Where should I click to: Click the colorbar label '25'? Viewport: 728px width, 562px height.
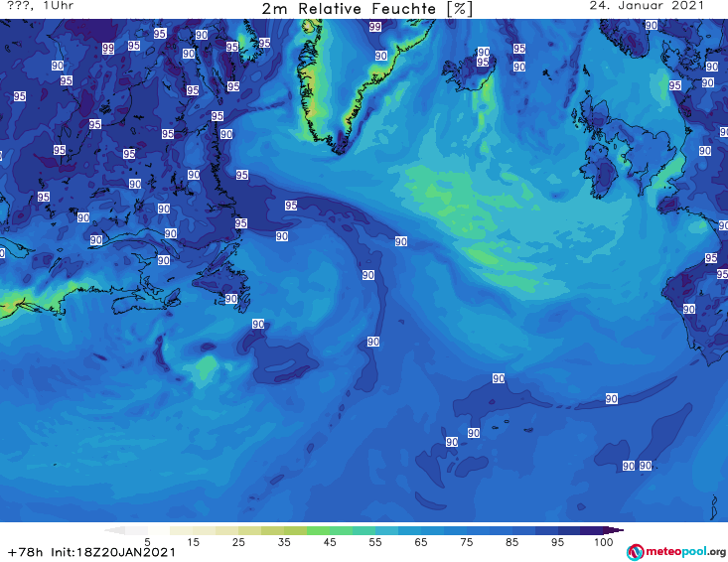pyautogui.click(x=238, y=542)
